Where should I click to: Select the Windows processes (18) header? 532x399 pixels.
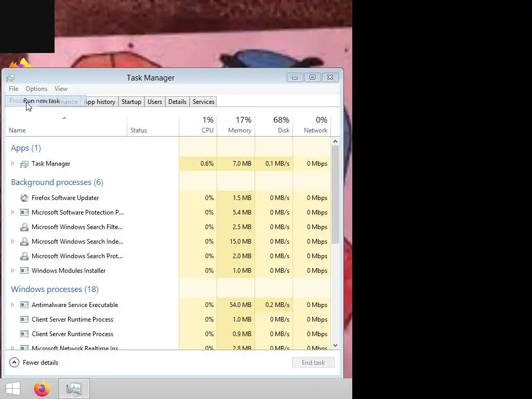(x=55, y=289)
